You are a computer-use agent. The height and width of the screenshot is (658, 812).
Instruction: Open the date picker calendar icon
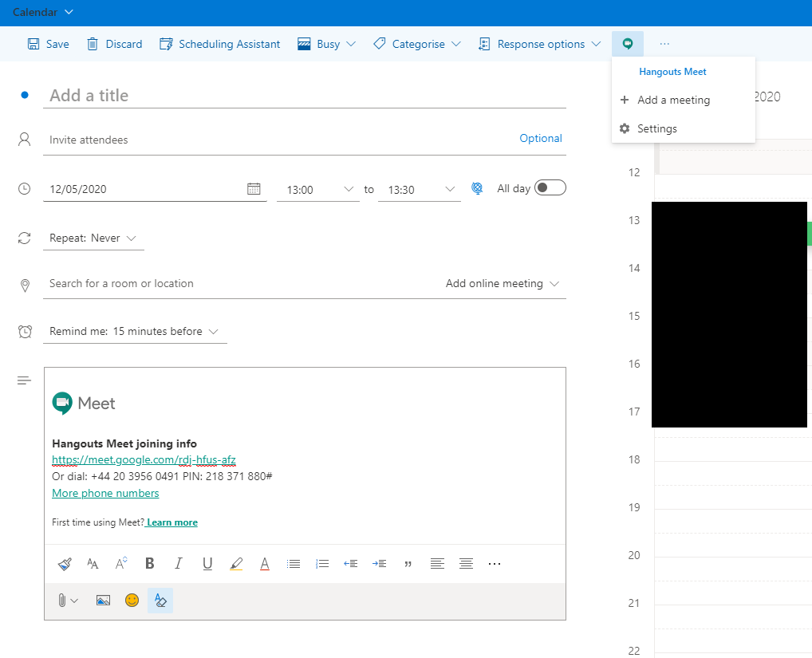click(254, 189)
